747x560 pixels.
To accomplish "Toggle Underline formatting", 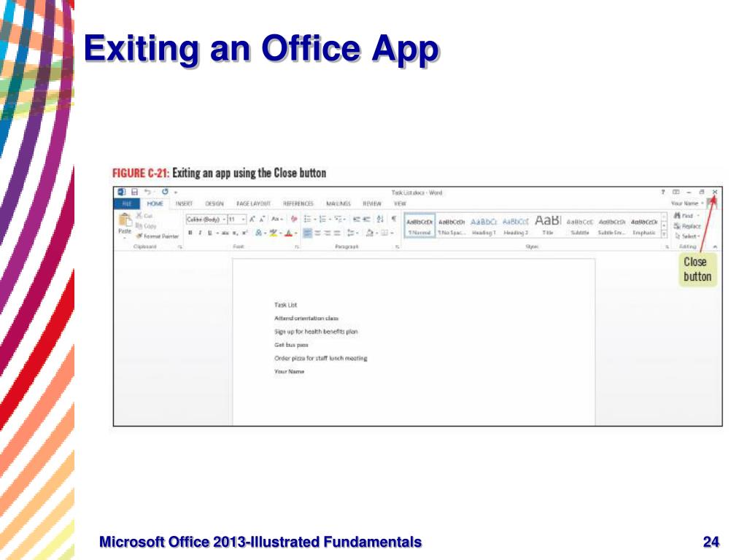I will point(209,233).
